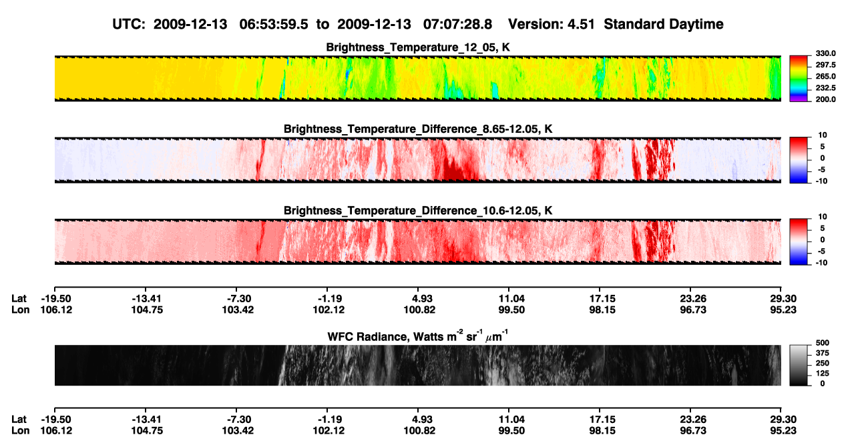This screenshot has width=868, height=445.
Task: Click the 10.6-12.05 difference image strip
Action: (x=417, y=242)
